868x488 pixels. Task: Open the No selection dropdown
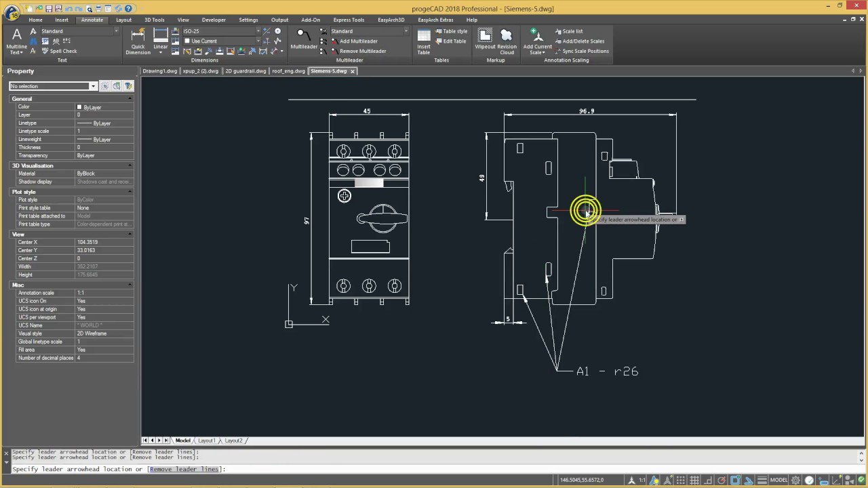point(93,86)
